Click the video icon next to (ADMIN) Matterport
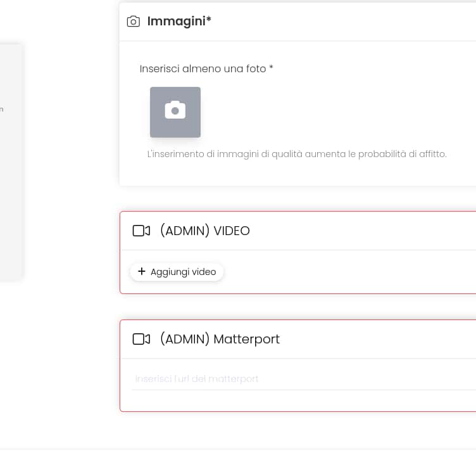Screen dimensions: 476x467 141,339
